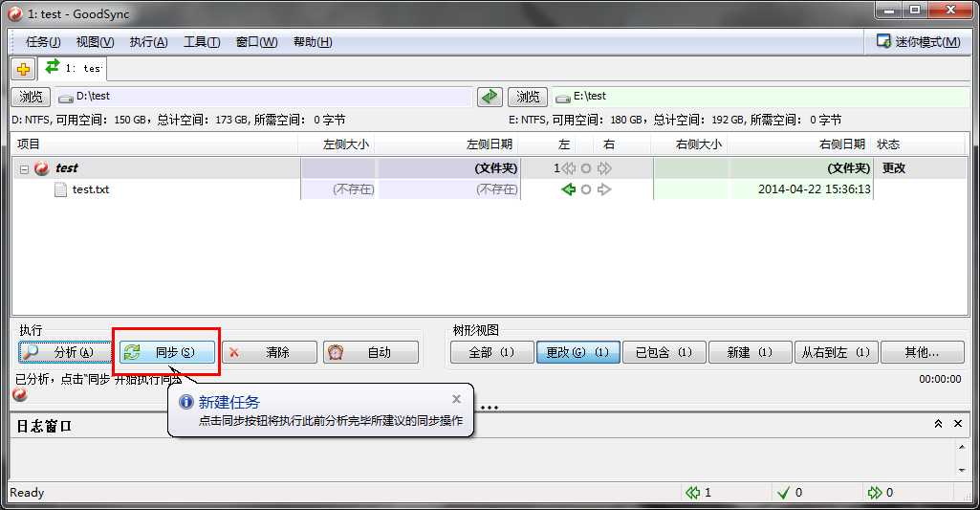Open the 窗口(W) menu

[x=257, y=42]
